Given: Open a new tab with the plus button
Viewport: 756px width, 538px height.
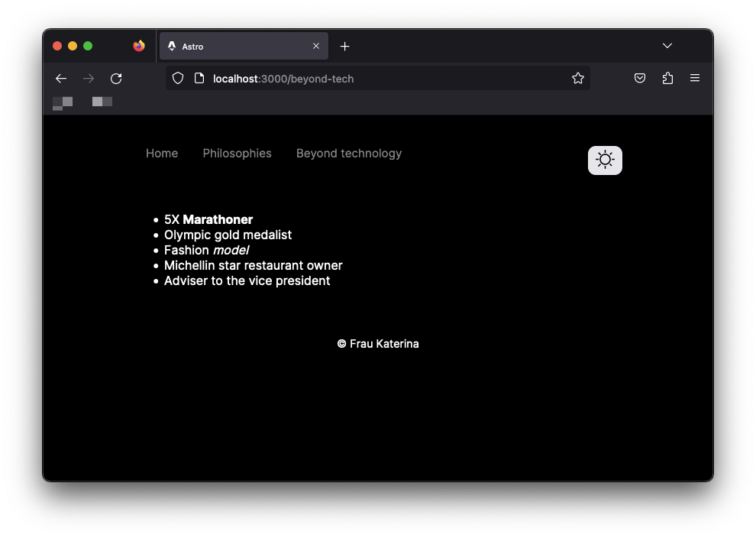Looking at the screenshot, I should coord(344,46).
